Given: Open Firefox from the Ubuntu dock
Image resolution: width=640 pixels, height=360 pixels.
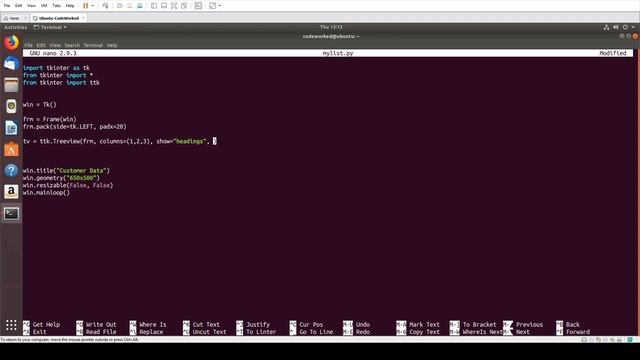Looking at the screenshot, I should click(11, 42).
